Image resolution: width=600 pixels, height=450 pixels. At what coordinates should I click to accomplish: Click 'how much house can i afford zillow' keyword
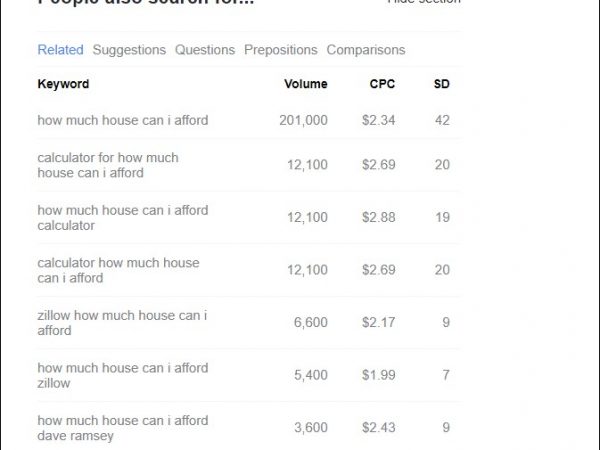coord(123,375)
